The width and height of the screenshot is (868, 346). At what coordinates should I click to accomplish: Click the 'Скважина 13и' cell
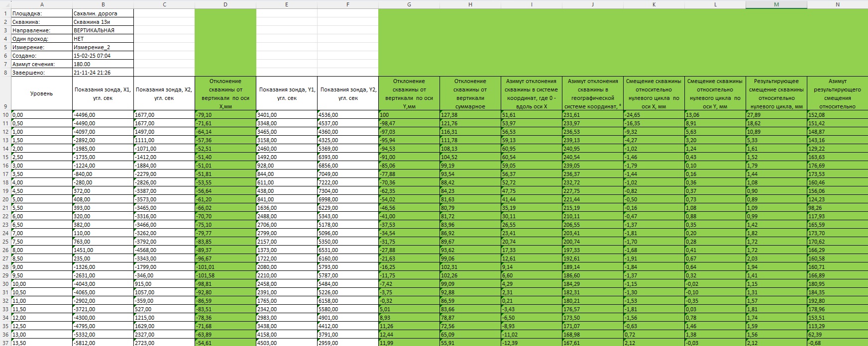103,22
